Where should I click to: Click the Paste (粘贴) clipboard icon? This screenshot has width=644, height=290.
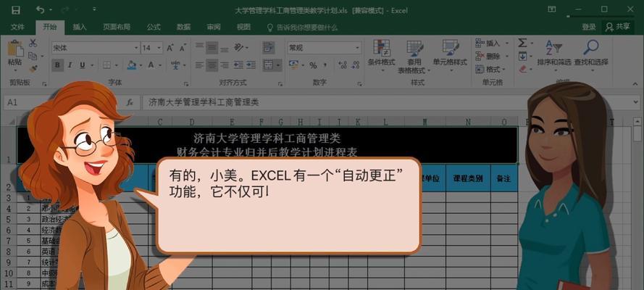[15, 49]
